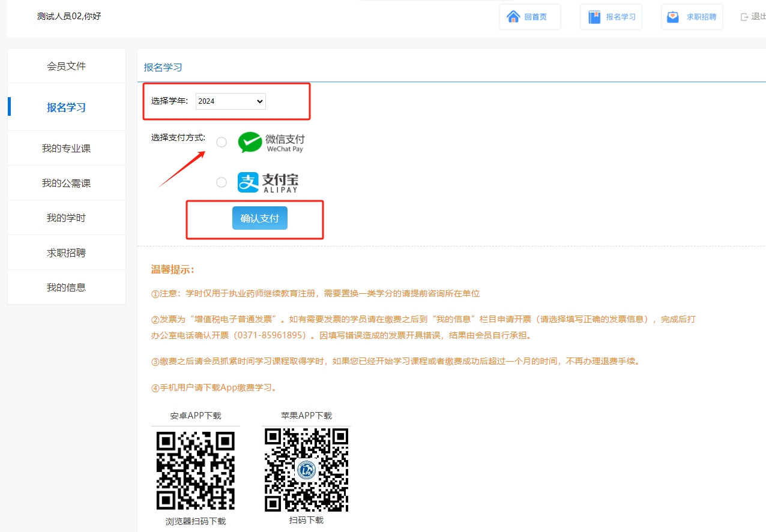Click the 确认支付 button
The width and height of the screenshot is (766, 532).
(x=260, y=218)
